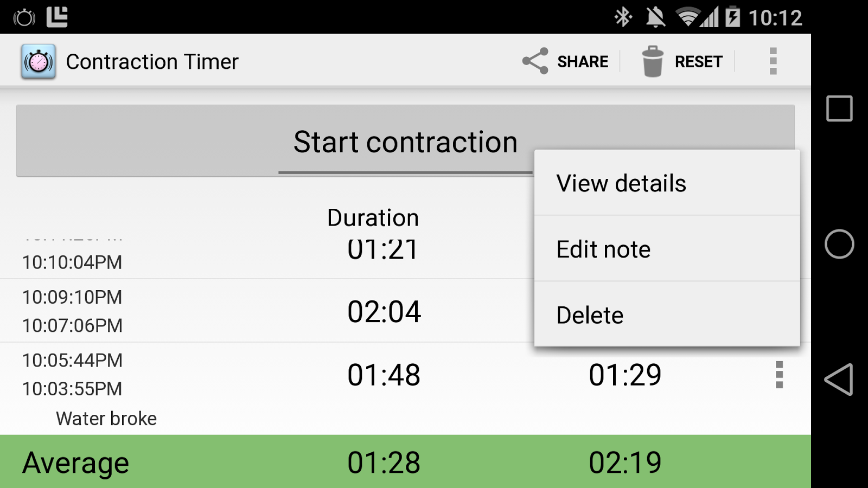Select Delete from the context menu
This screenshot has width=868, height=488.
pyautogui.click(x=589, y=314)
